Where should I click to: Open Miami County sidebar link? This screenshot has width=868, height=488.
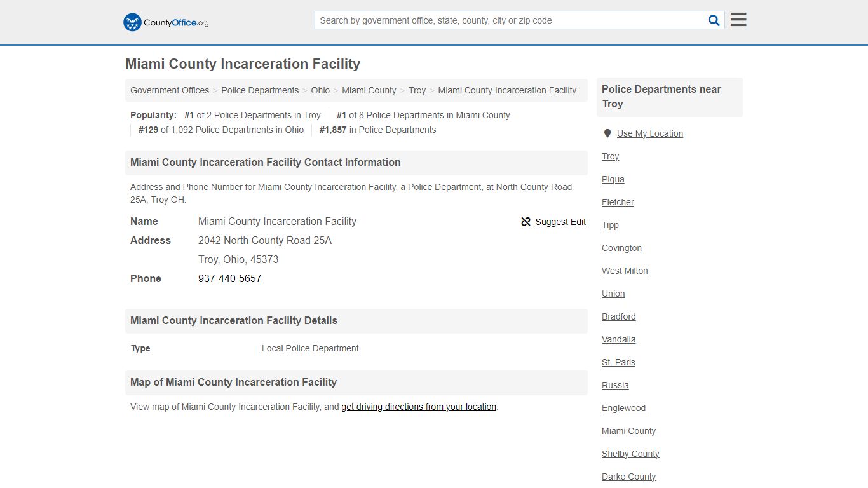point(629,431)
